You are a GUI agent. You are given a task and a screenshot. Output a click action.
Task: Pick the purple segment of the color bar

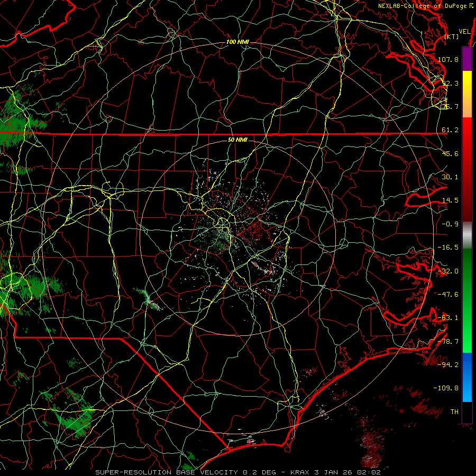point(467,59)
